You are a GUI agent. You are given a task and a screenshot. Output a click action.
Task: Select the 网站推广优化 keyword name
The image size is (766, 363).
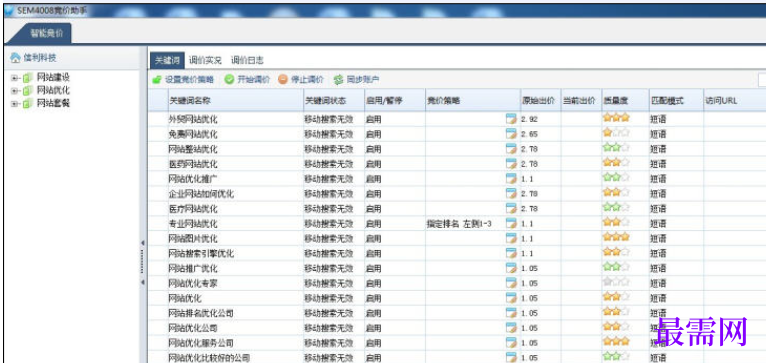coord(193,268)
